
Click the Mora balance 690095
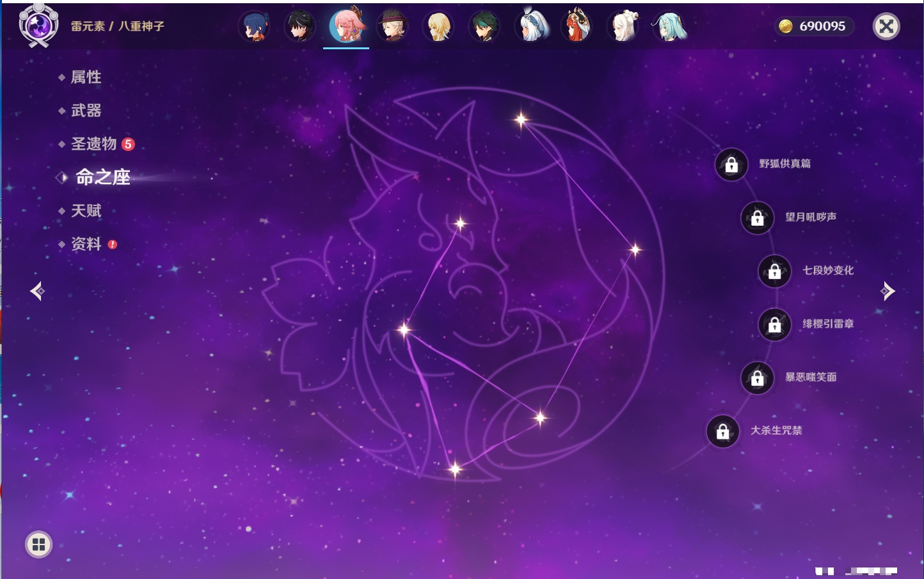813,26
